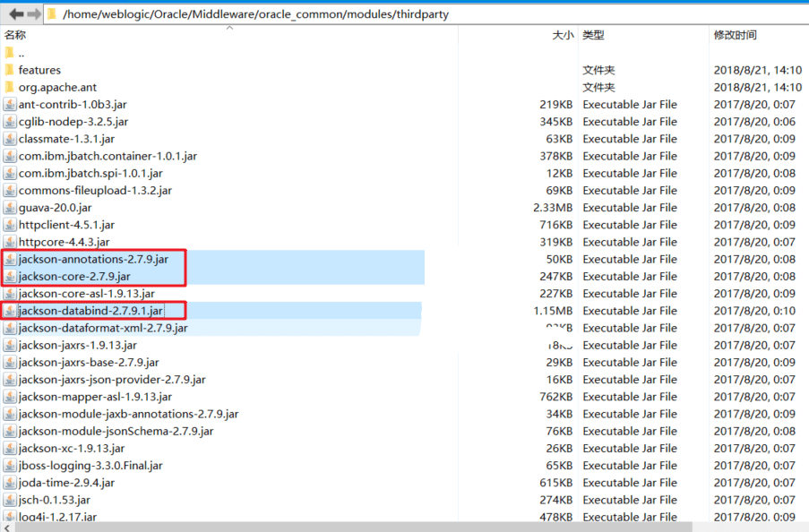The width and height of the screenshot is (809, 532).
Task: Select the cglib-nodep-3.2.5.jar file icon
Action: (x=9, y=121)
